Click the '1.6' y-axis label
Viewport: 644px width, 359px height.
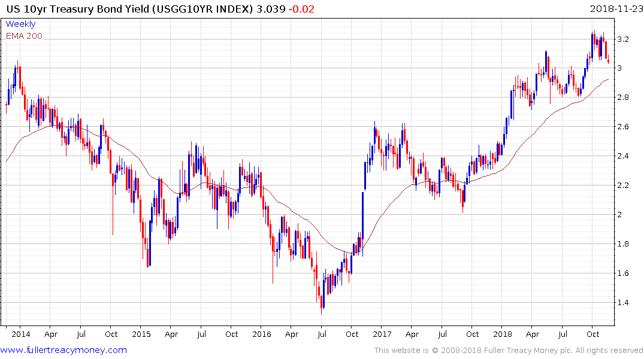click(x=622, y=273)
